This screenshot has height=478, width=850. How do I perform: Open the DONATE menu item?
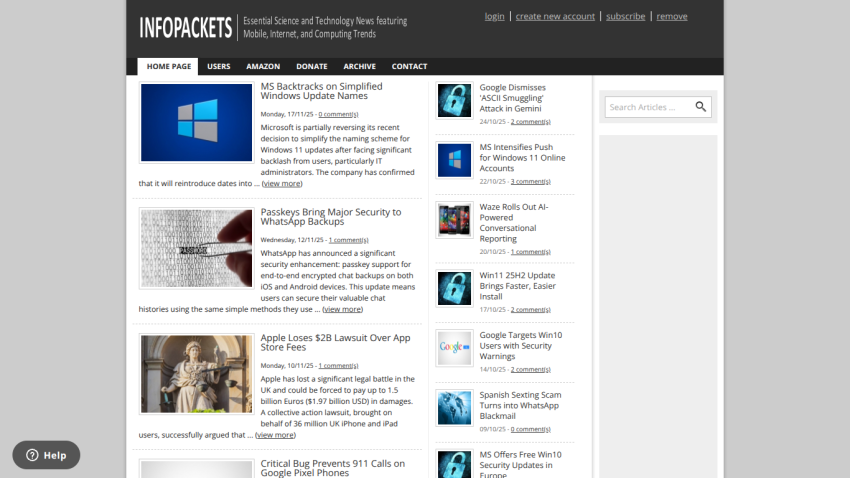coord(312,66)
